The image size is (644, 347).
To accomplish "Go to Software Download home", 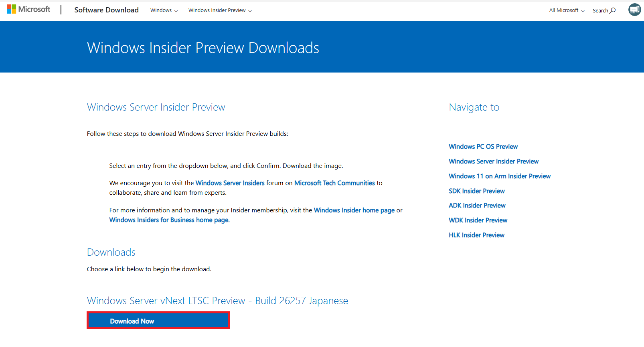I will click(x=106, y=10).
